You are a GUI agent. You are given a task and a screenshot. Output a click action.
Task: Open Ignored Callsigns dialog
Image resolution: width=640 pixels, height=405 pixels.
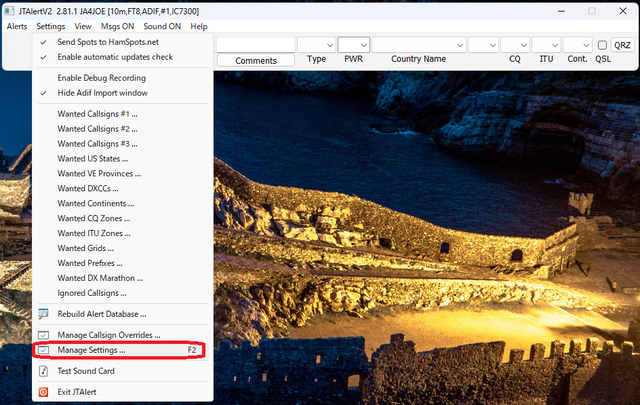122,293
